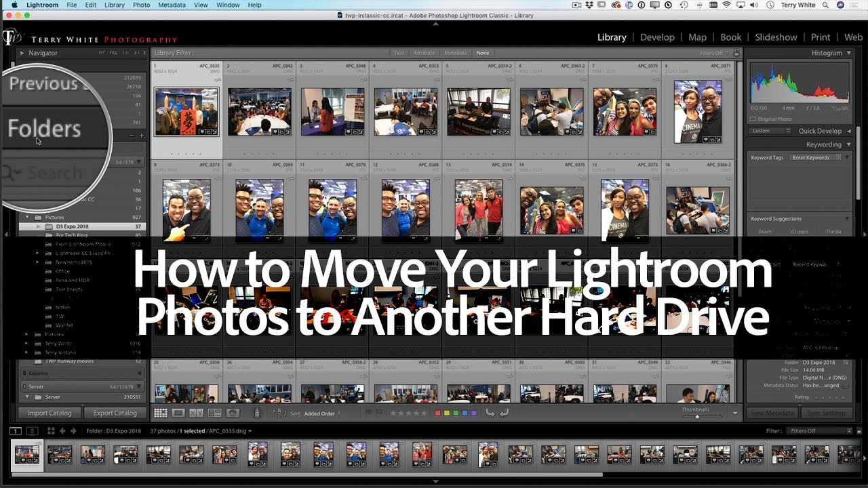Switch to Compare XY view
This screenshot has height=488, width=868.
pyautogui.click(x=196, y=413)
